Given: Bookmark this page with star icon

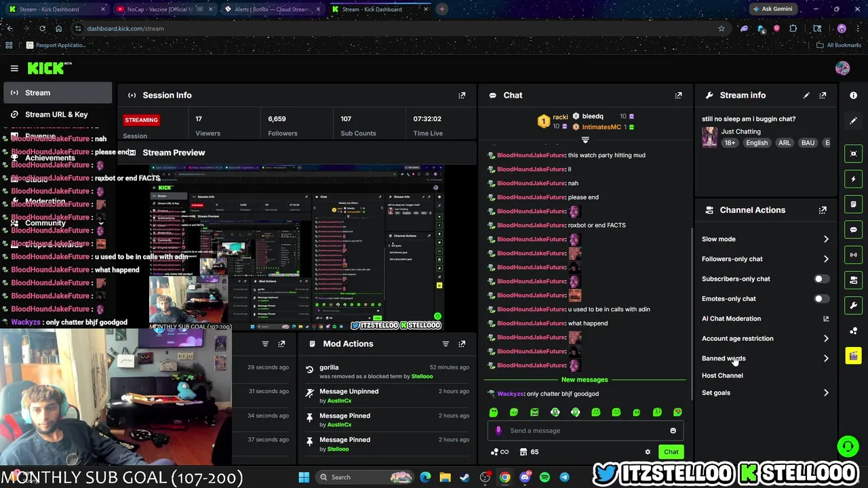Looking at the screenshot, I should (x=721, y=28).
